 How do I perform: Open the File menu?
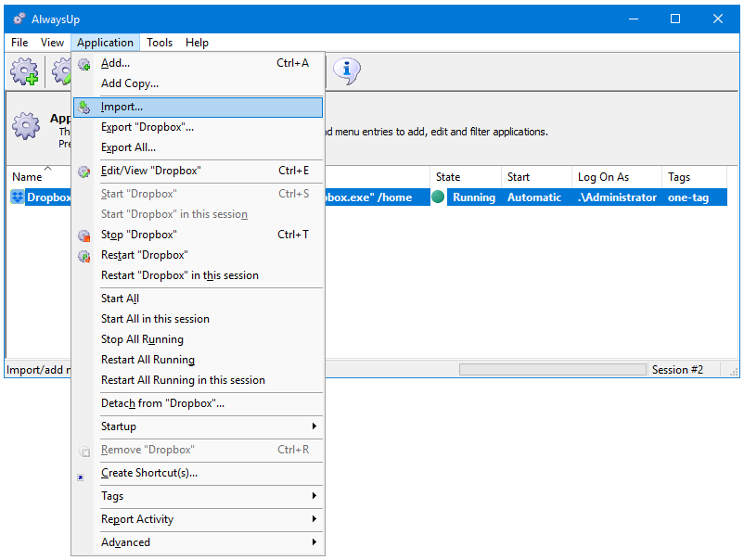pos(19,43)
